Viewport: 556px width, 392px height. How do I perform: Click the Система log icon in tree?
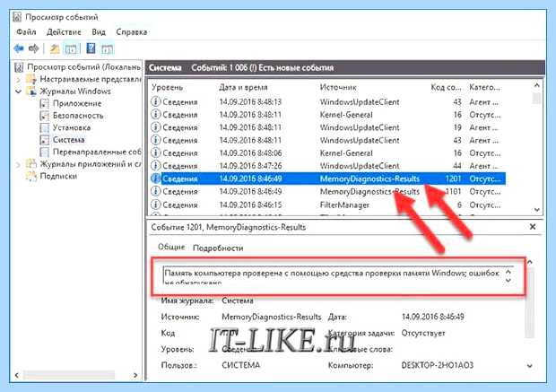[44, 140]
